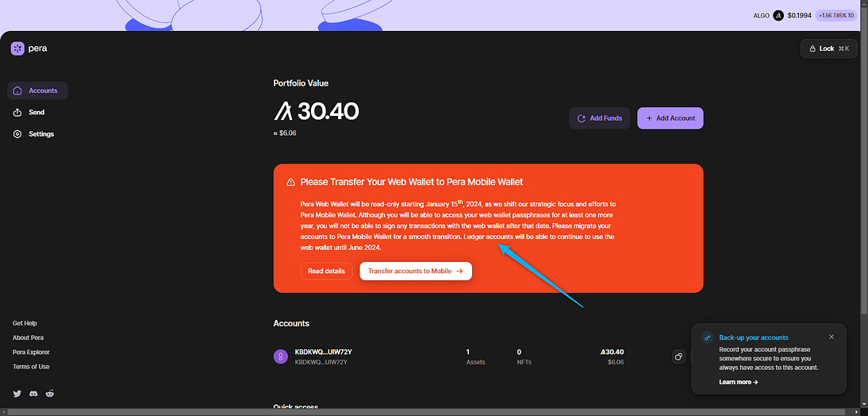
Task: Open the Get Help link
Action: tap(25, 323)
